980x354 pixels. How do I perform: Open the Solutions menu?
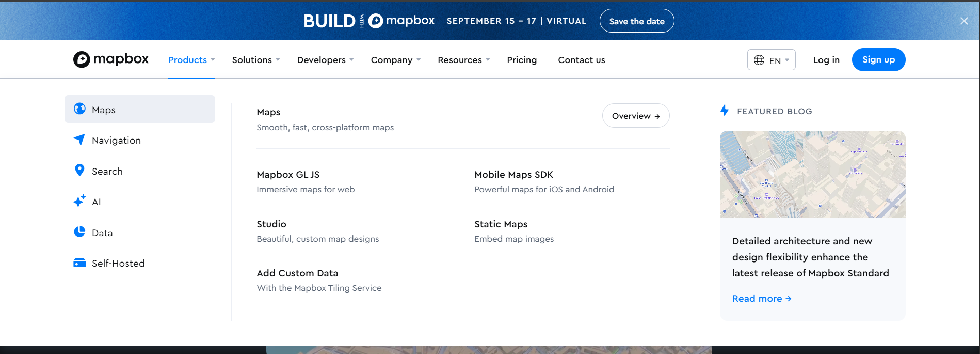[x=256, y=60]
